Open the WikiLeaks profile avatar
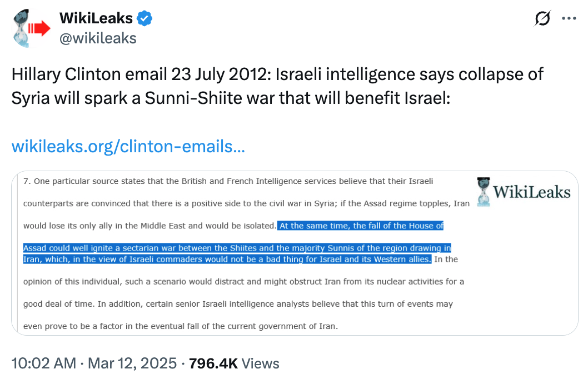 [x=32, y=28]
